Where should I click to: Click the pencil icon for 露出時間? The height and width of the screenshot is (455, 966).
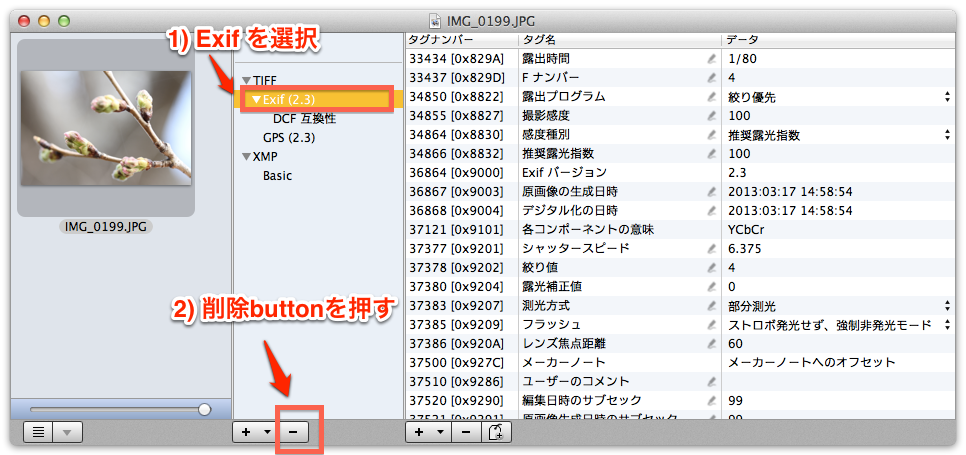(712, 59)
